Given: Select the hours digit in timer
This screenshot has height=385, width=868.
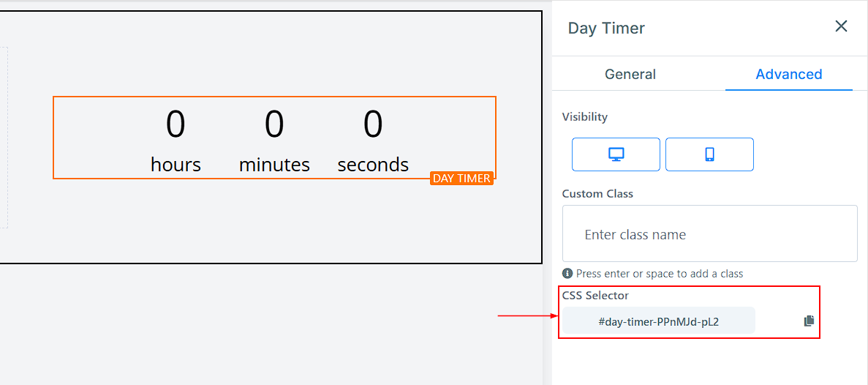Looking at the screenshot, I should [176, 124].
